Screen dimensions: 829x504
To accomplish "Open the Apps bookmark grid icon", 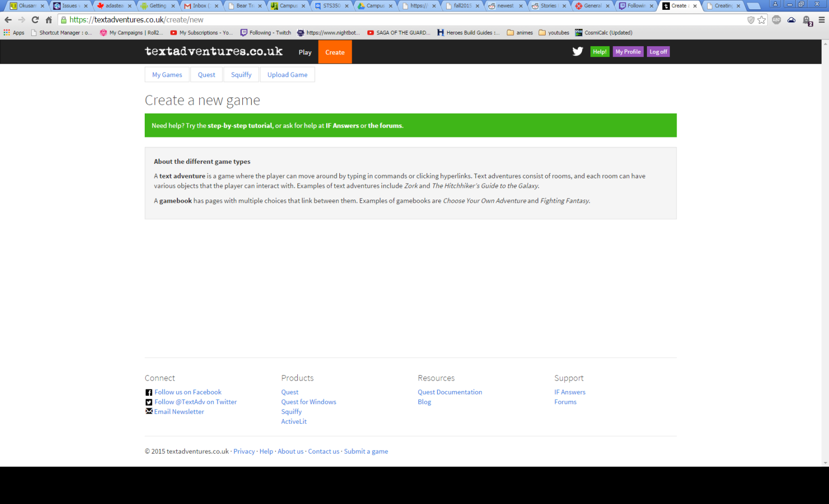I will 7,32.
